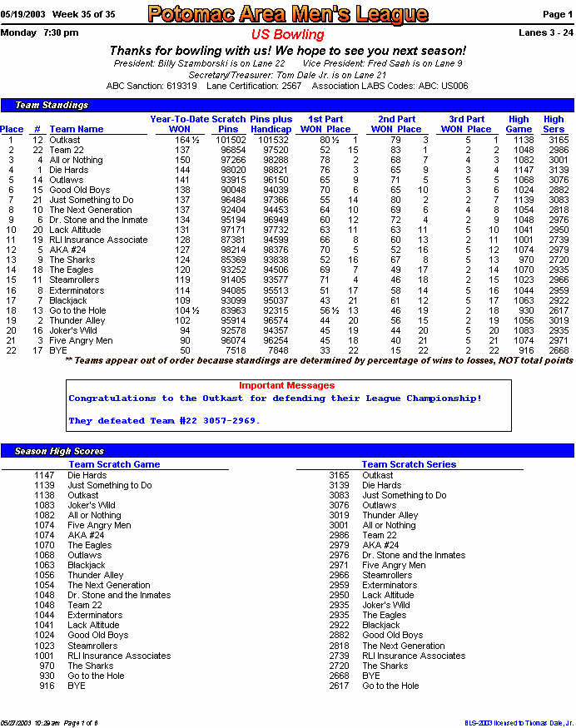Image resolution: width=576 pixels, height=728 pixels.
Task: Select the Die Hards team row in standings
Action: point(287,170)
